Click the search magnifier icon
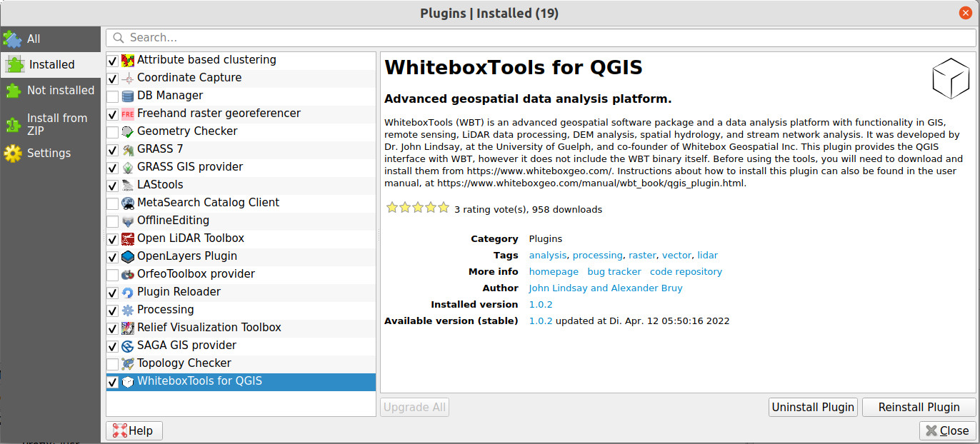 (x=117, y=38)
